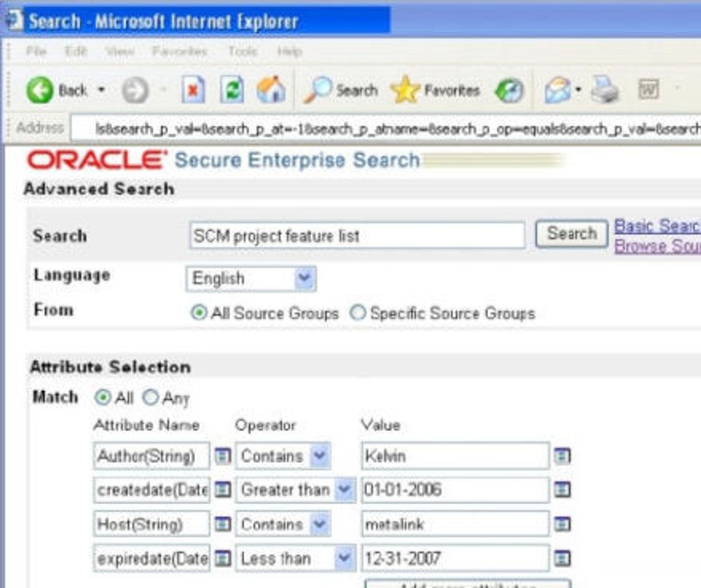Viewport: 701px width, 588px height.
Task: Open the Mail envelope icon
Action: click(x=557, y=90)
